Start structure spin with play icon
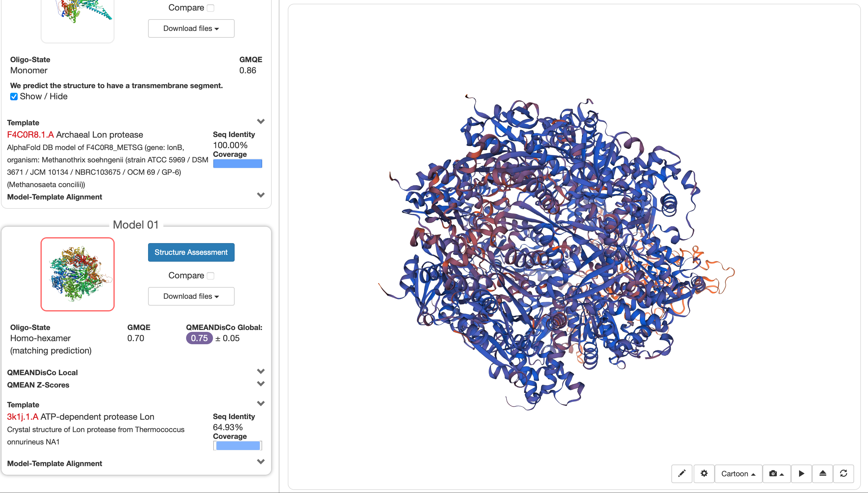Viewport: 868px width, 493px height. point(801,474)
